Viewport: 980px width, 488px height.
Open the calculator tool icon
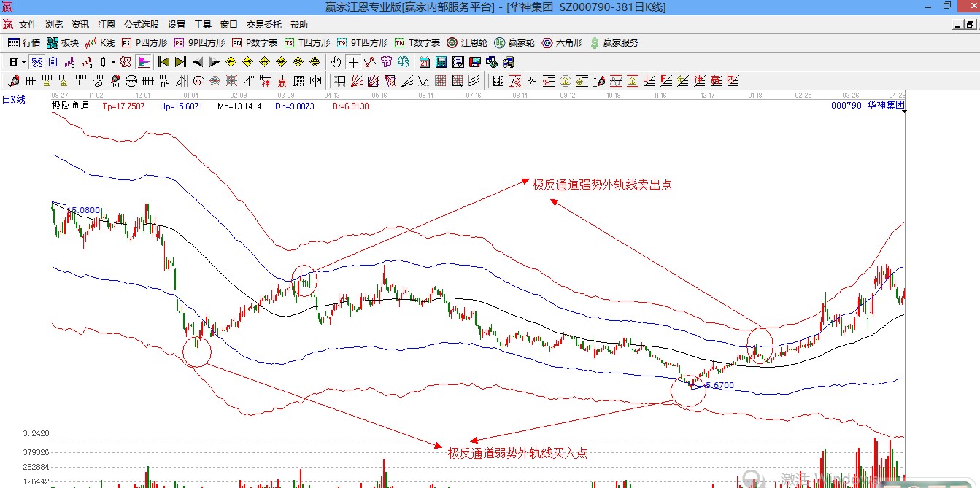coord(441,62)
